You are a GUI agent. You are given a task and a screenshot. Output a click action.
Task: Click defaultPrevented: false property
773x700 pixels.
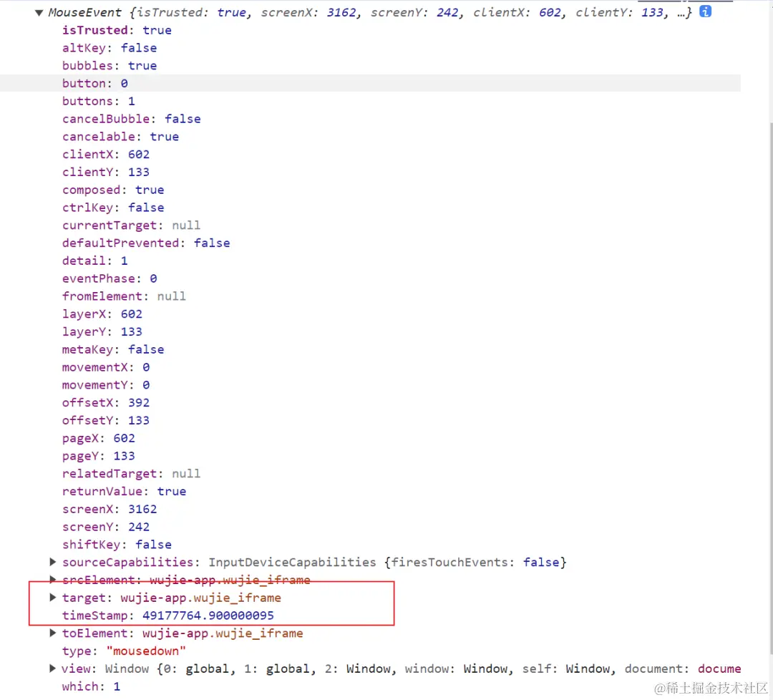tap(146, 243)
